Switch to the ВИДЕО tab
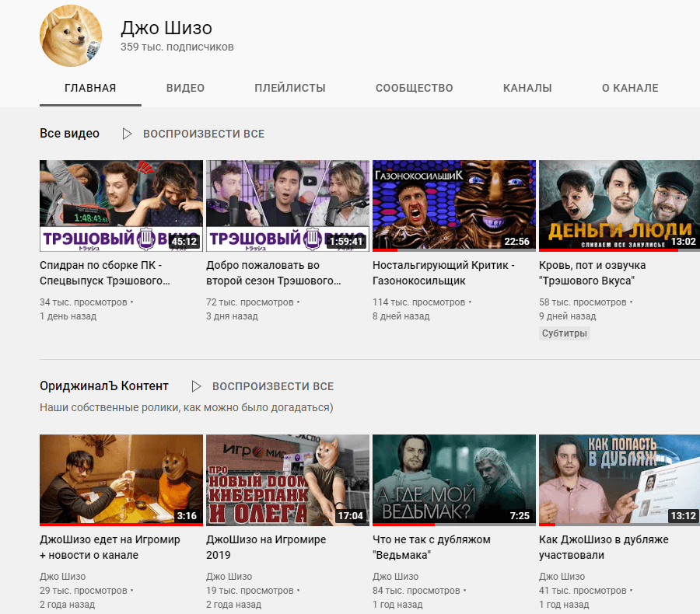Image resolution: width=700 pixels, height=614 pixels. tap(185, 88)
